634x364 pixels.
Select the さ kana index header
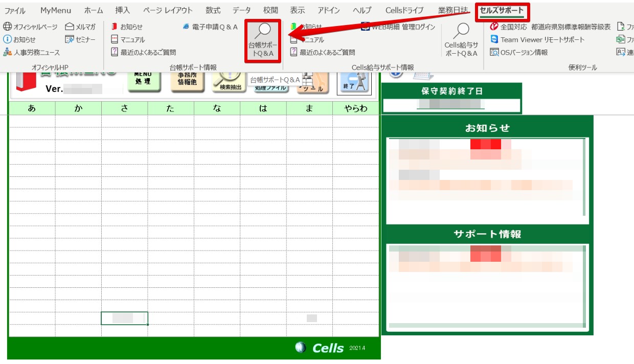pyautogui.click(x=125, y=108)
